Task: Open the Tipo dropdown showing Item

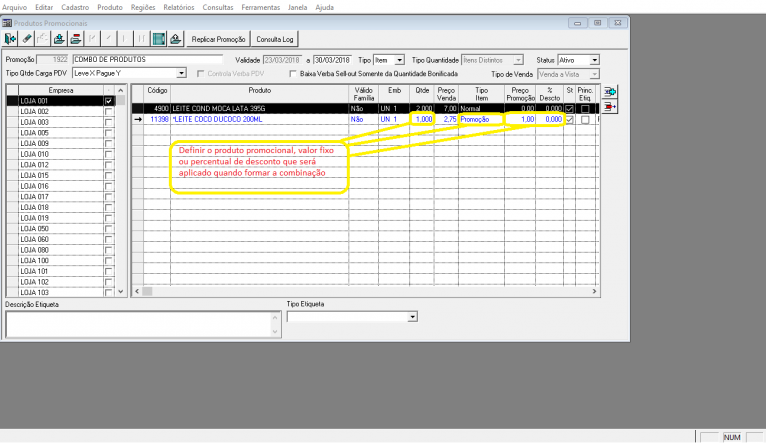Action: click(400, 60)
